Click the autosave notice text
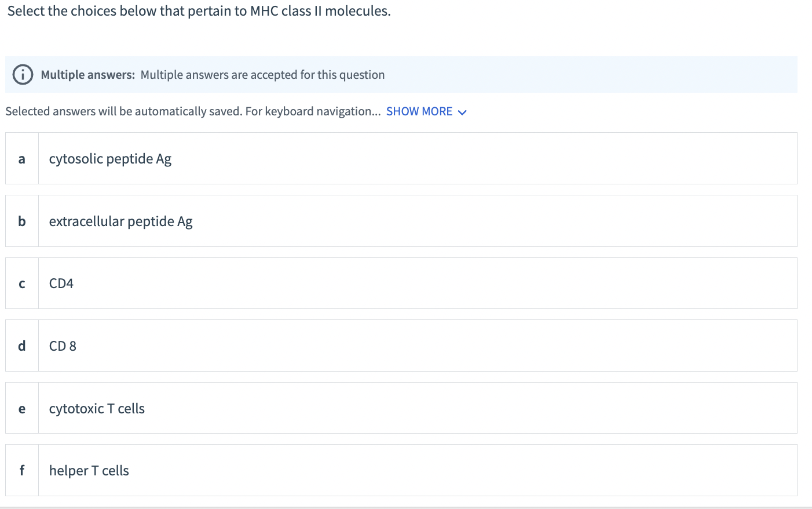 tap(191, 111)
